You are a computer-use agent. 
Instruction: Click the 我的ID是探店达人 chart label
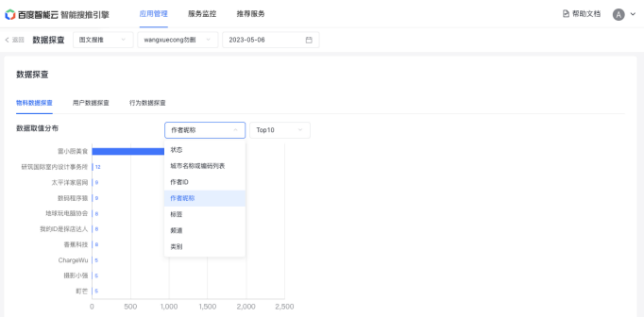click(64, 229)
